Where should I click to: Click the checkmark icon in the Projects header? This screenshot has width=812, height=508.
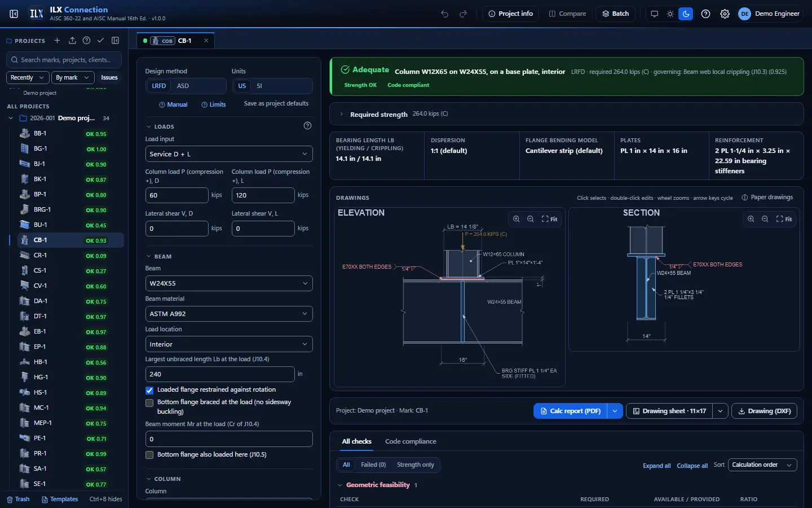(x=100, y=41)
